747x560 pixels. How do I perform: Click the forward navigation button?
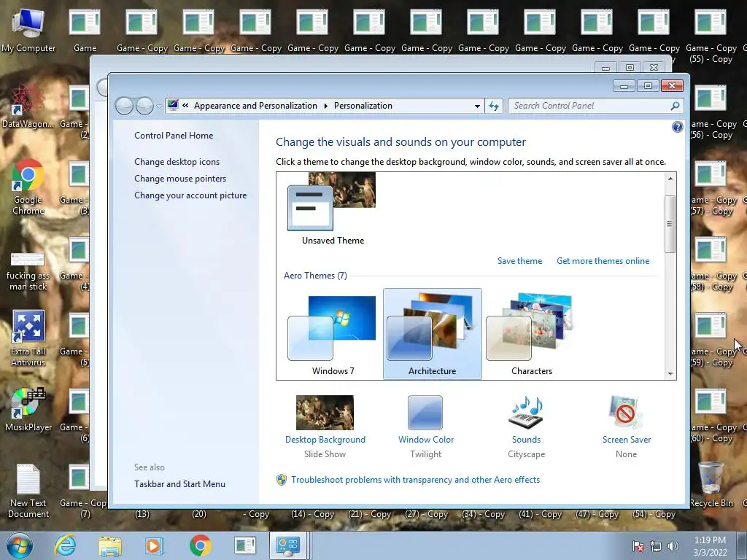click(144, 106)
